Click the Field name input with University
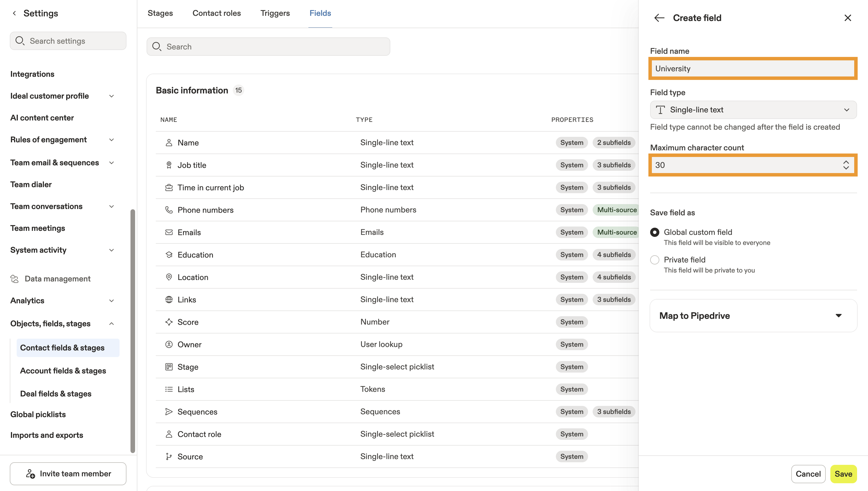The image size is (868, 491). (753, 68)
